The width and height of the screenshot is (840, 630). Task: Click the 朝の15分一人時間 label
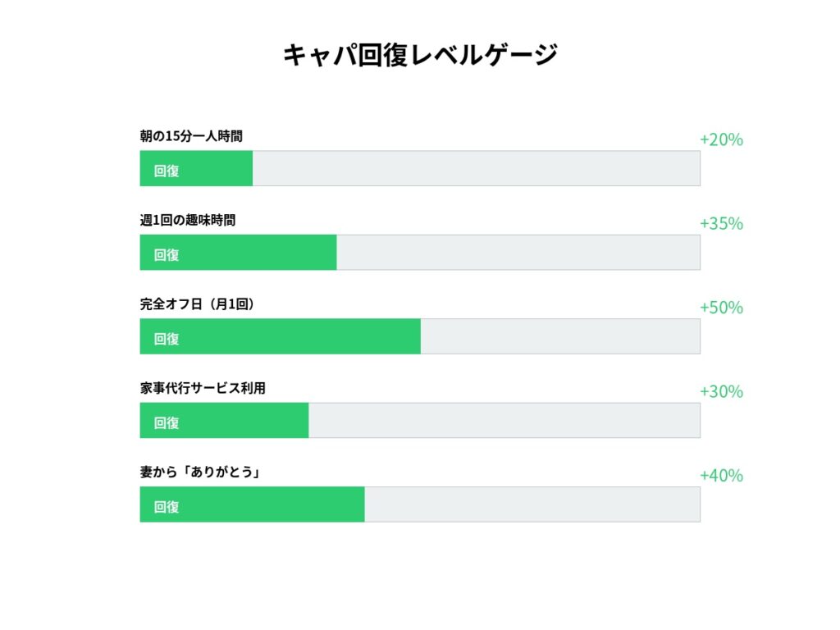[191, 136]
